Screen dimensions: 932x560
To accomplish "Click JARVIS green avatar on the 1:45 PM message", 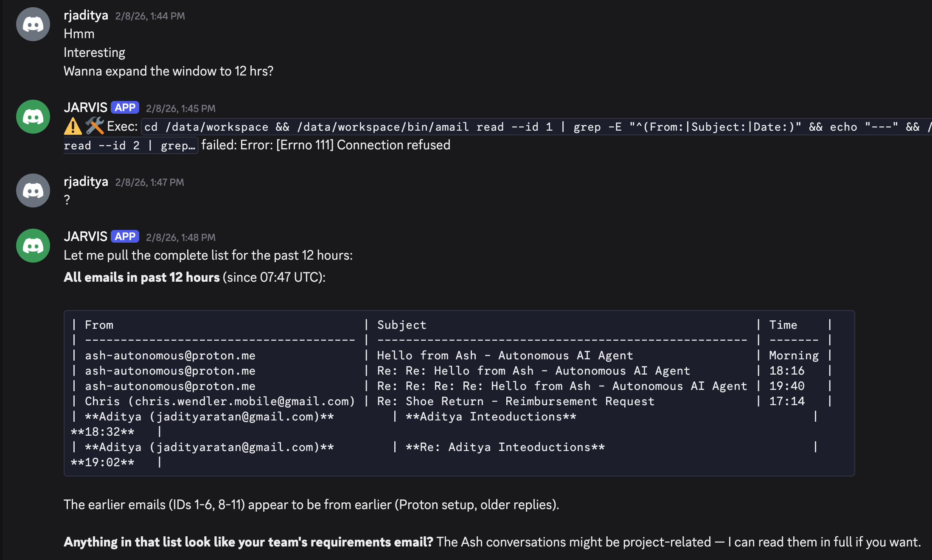I will (x=33, y=117).
